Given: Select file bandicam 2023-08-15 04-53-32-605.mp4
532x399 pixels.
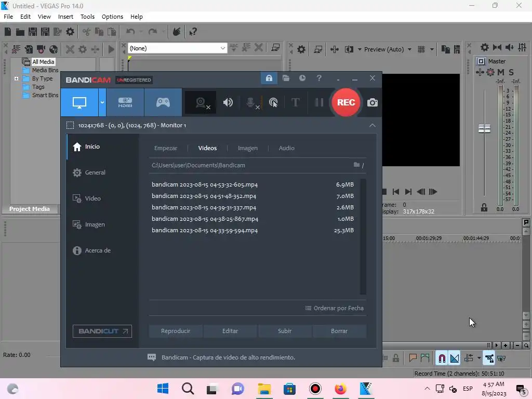Looking at the screenshot, I should [x=253, y=184].
